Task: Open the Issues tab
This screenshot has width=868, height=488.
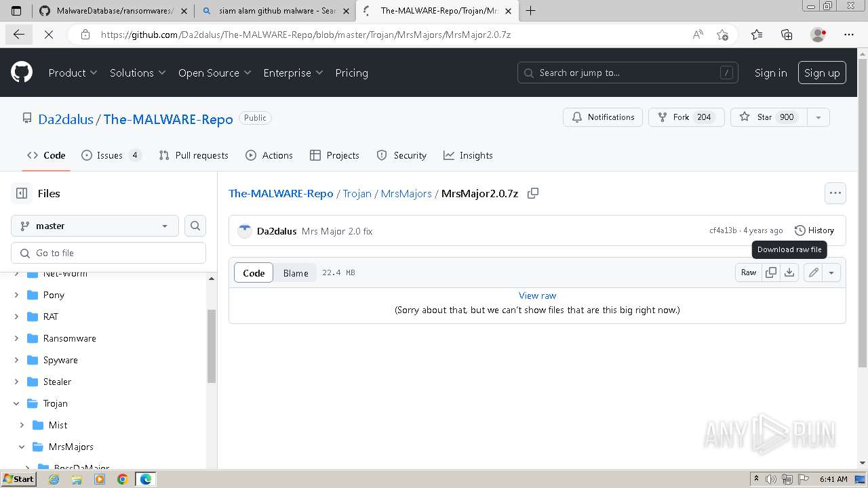Action: coord(111,155)
